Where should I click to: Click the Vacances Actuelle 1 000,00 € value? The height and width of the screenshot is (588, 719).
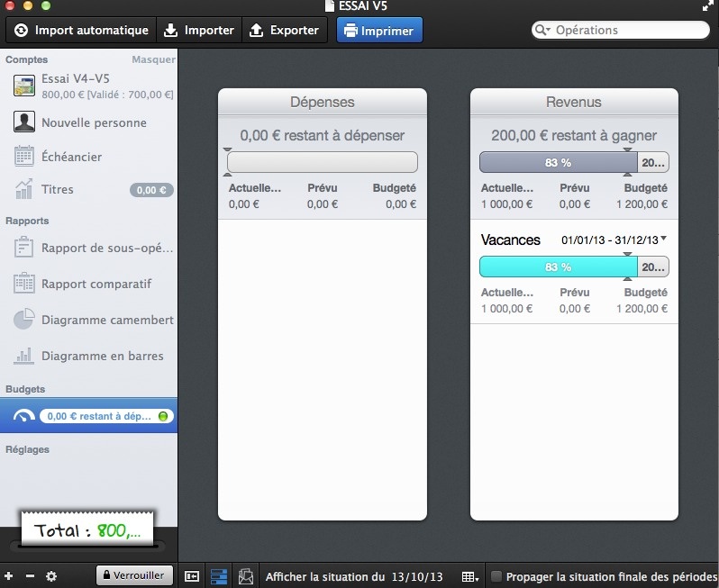coord(506,309)
